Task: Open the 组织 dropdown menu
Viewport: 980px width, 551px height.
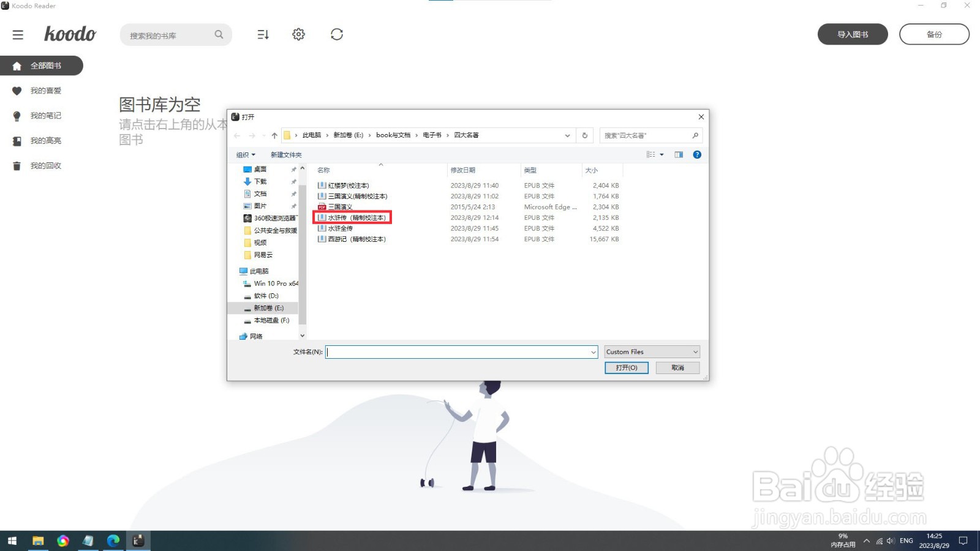Action: [x=246, y=155]
